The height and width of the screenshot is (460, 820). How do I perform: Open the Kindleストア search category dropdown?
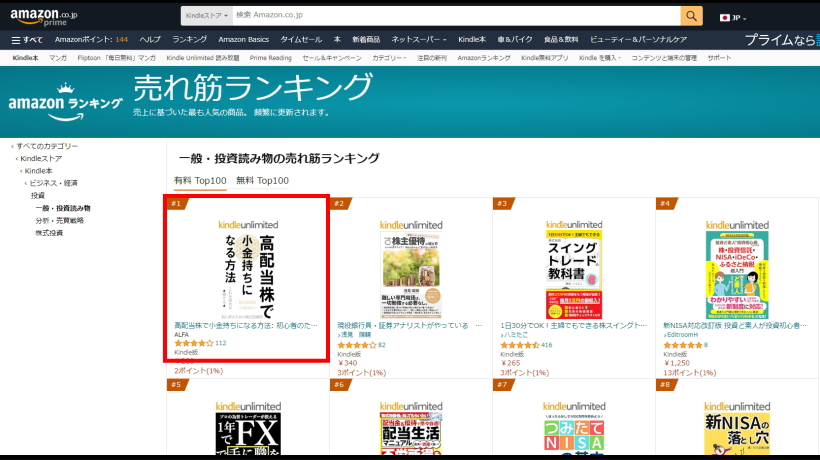click(x=207, y=16)
